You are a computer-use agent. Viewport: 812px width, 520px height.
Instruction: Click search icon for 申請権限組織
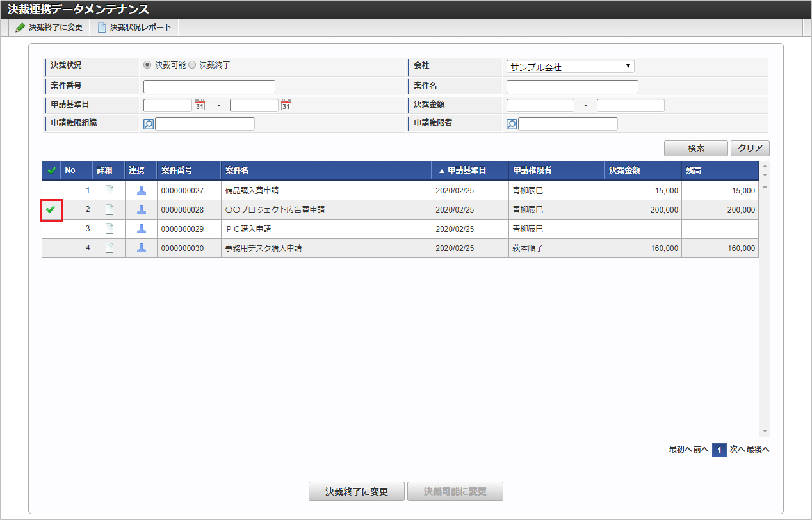149,124
